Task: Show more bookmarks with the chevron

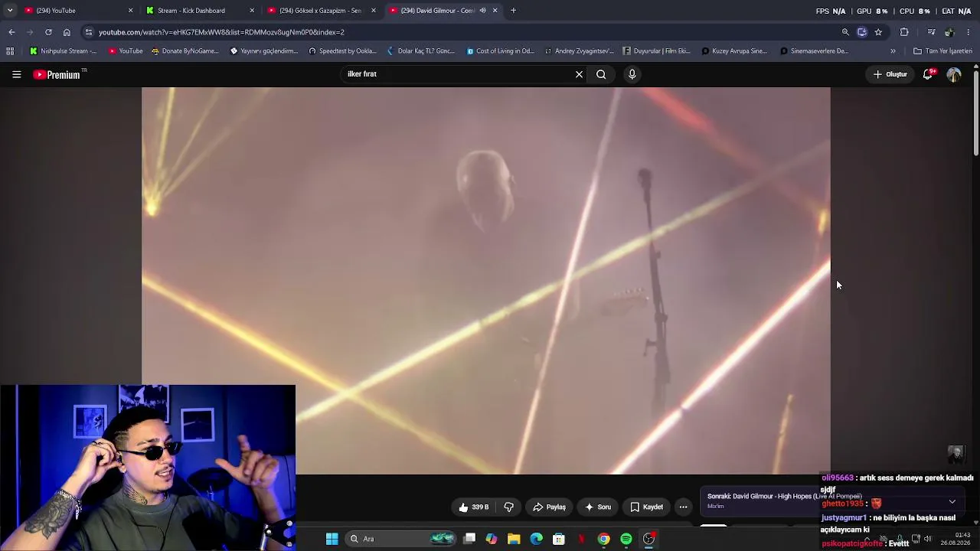Action: 893,51
